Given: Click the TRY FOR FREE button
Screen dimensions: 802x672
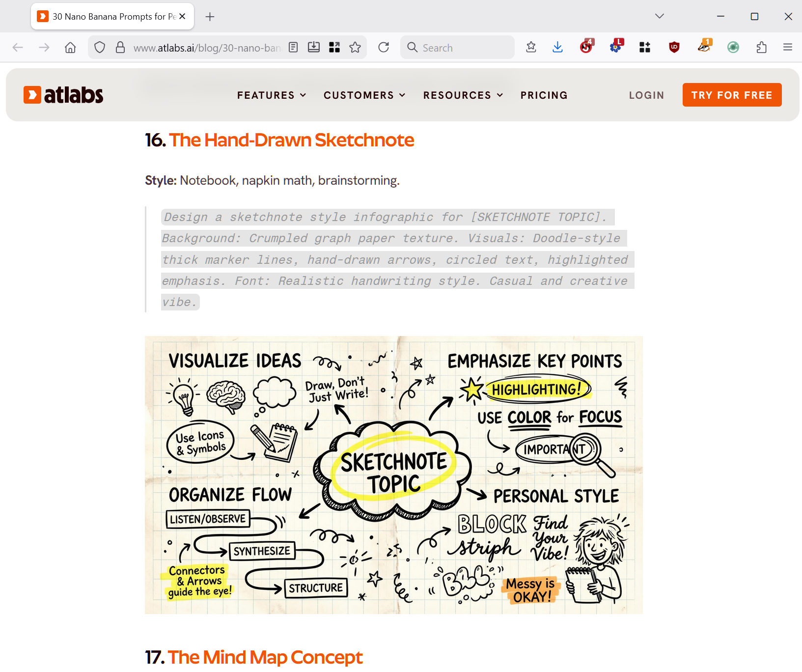Looking at the screenshot, I should (732, 95).
